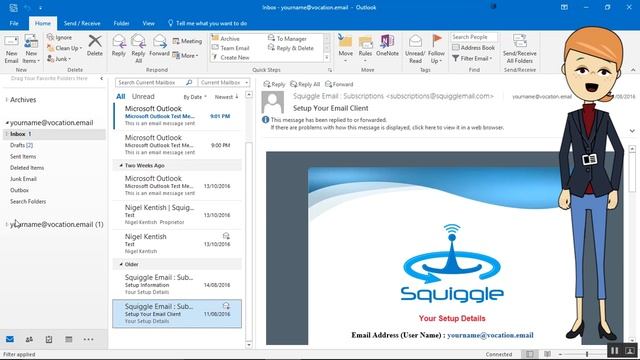The image size is (640, 360).
Task: Click Reply All in the reading pane
Action: (x=305, y=84)
